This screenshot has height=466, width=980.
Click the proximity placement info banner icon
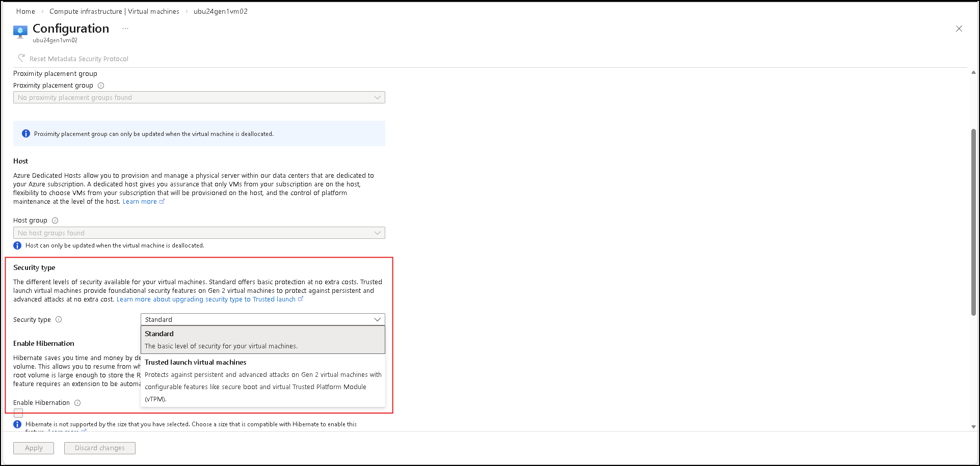pos(26,133)
